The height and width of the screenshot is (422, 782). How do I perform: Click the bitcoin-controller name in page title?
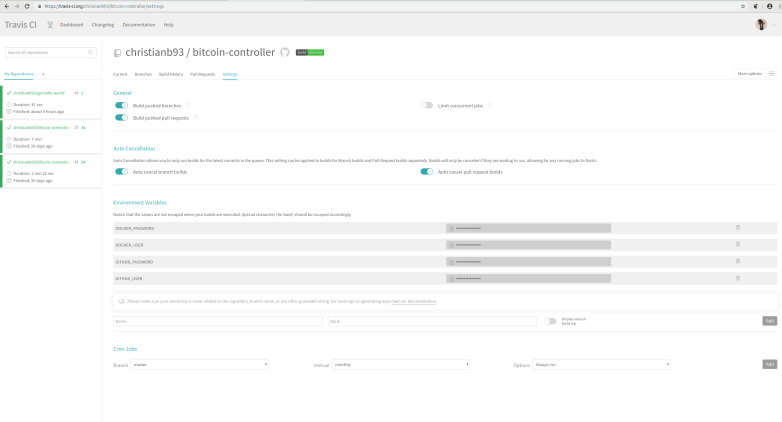[233, 52]
